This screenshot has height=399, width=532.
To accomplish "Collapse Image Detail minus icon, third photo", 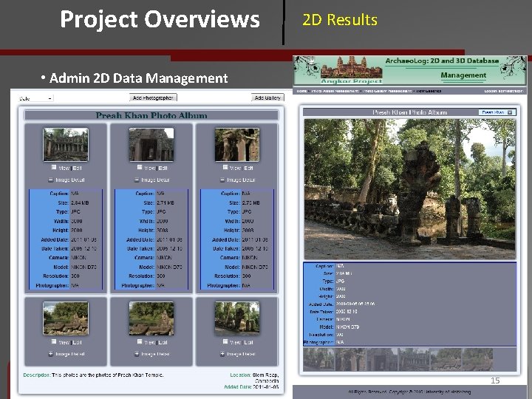I will 222,180.
